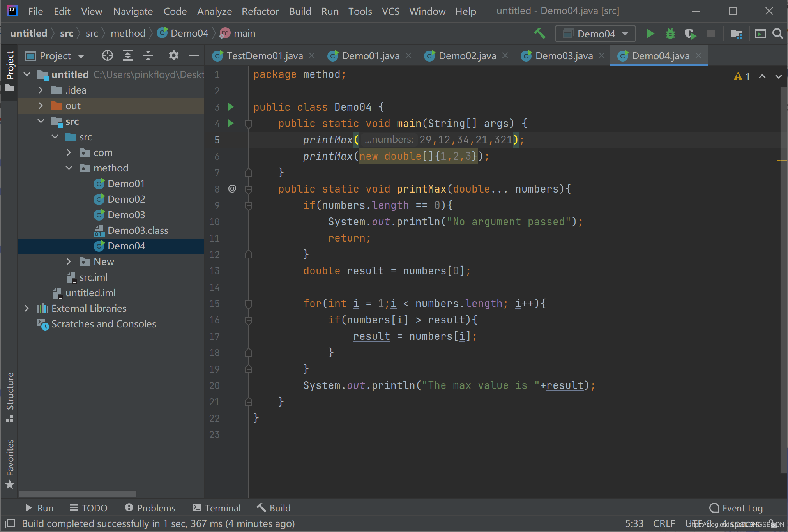Toggle the Project tool window stripe button
This screenshot has width=788, height=532.
(x=10, y=72)
